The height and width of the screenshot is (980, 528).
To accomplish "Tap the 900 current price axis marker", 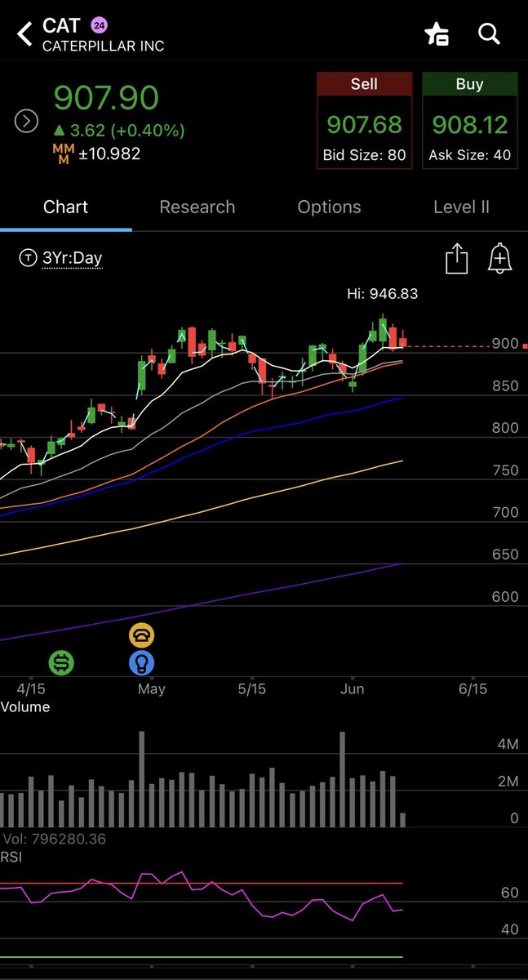I will click(506, 344).
